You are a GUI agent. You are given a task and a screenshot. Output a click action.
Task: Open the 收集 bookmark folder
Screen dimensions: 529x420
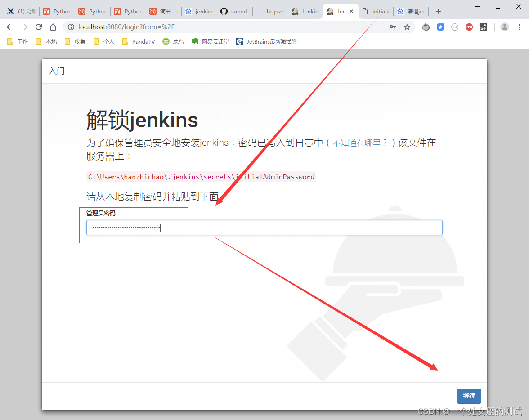[x=75, y=41]
